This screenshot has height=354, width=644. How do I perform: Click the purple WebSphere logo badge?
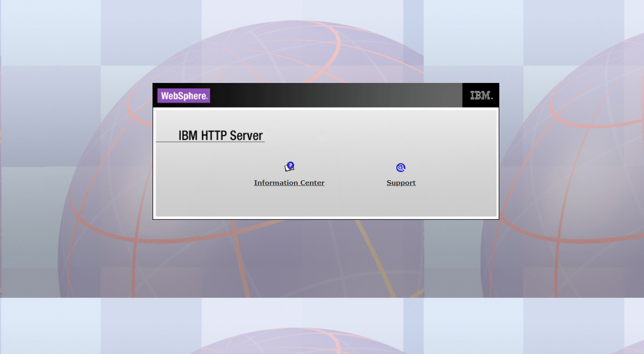tap(183, 95)
